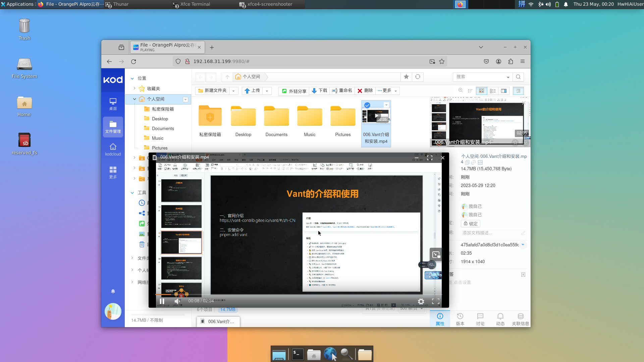Image resolution: width=644 pixels, height=362 pixels.
Task: Pin icon on the preview thumbnail
Action: [525, 142]
